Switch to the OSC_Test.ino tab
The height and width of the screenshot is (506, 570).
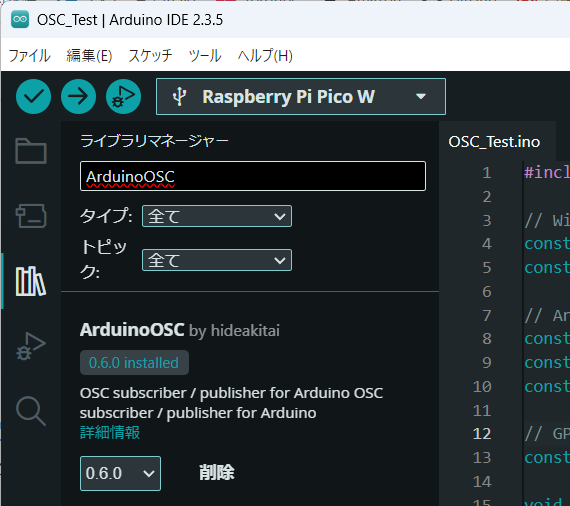click(x=494, y=142)
